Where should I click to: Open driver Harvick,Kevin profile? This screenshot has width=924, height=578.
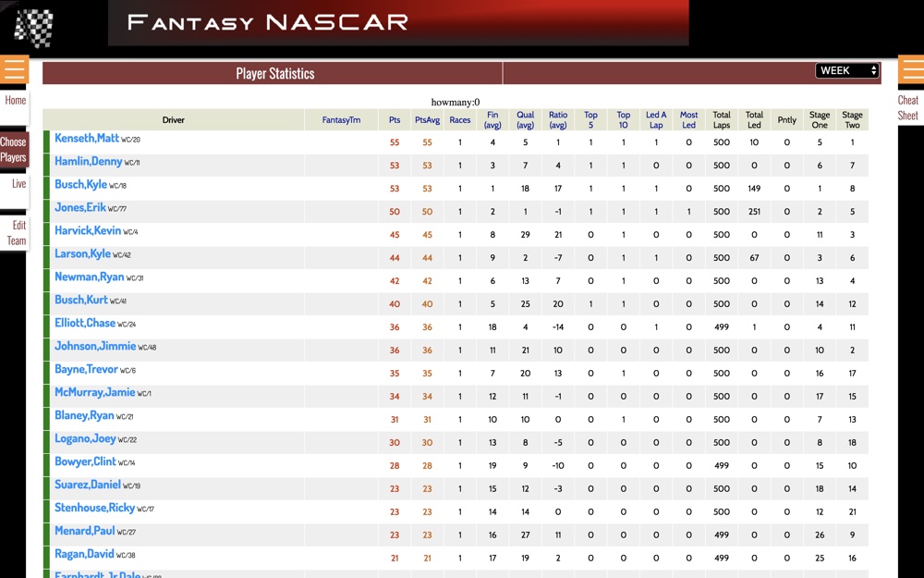click(88, 230)
